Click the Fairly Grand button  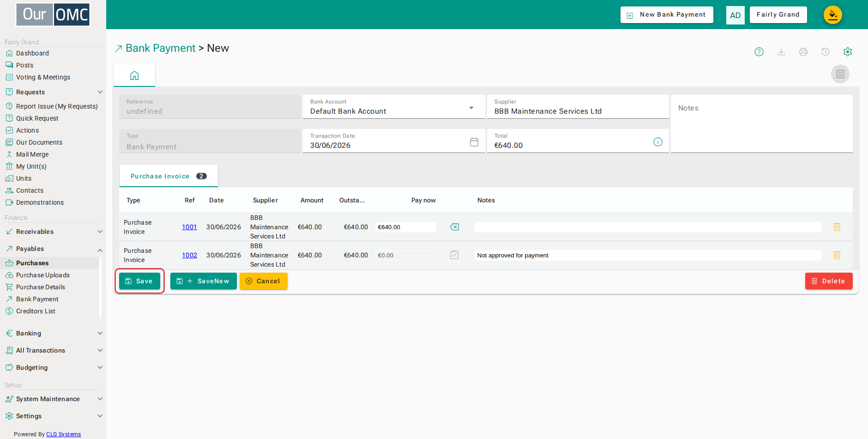[778, 15]
